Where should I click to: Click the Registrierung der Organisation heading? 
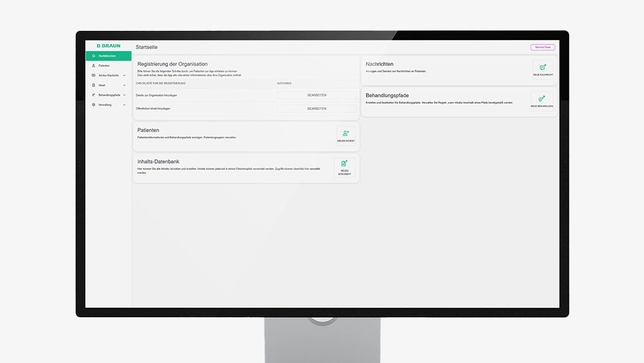pos(173,64)
